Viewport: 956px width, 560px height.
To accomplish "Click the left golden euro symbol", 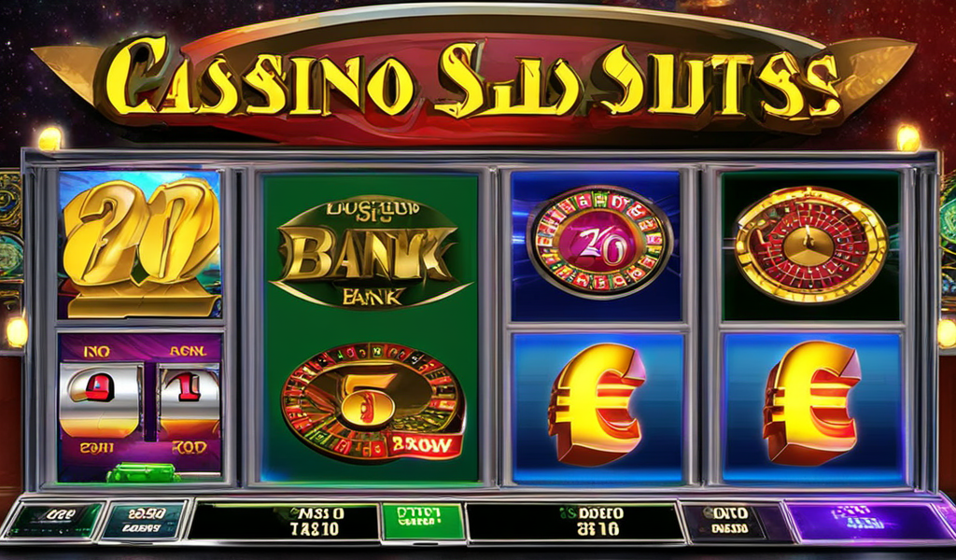I will point(597,404).
